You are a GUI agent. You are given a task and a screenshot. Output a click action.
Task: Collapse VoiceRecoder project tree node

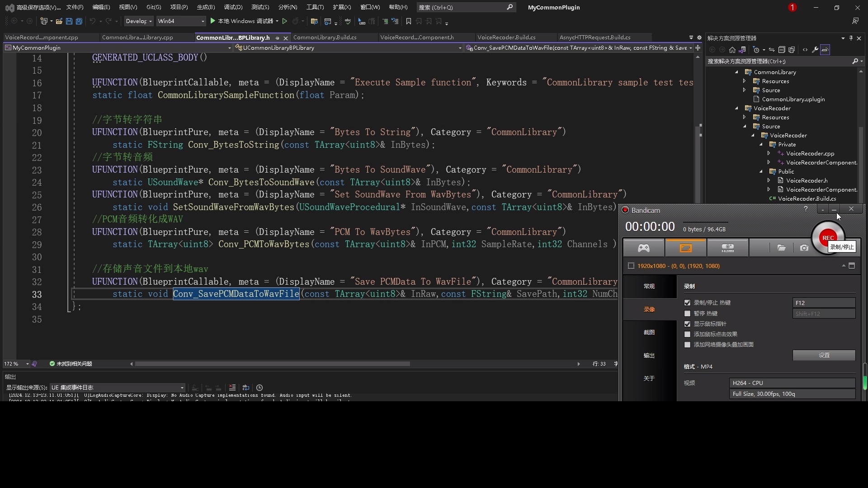[736, 108]
